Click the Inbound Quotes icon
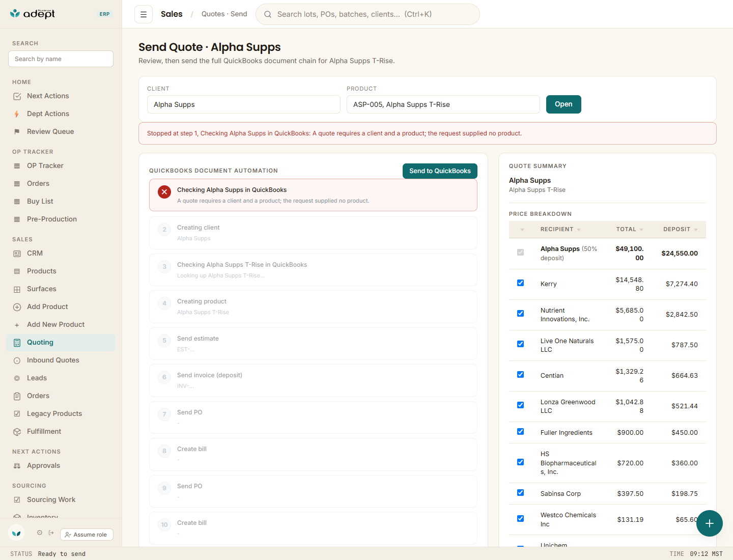Image resolution: width=733 pixels, height=560 pixels. pos(17,360)
